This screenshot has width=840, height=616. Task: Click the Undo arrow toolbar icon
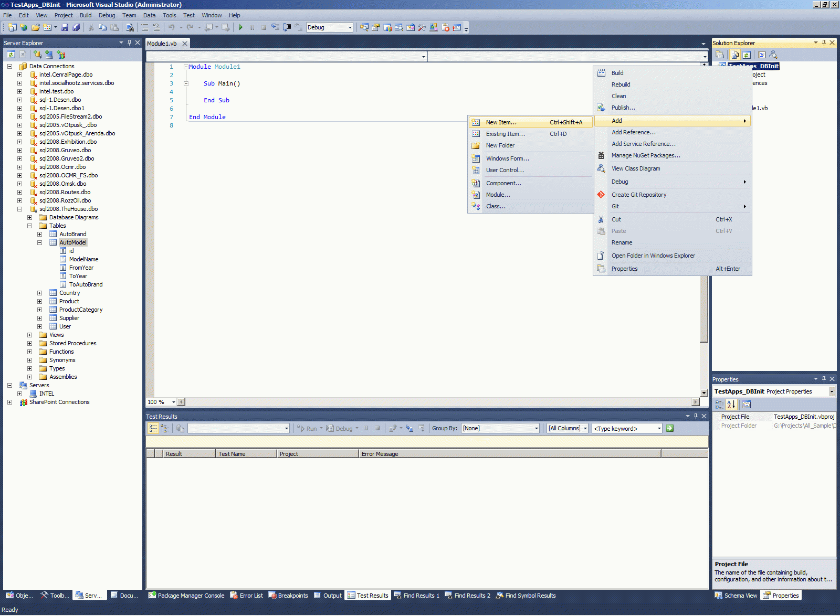pos(172,27)
